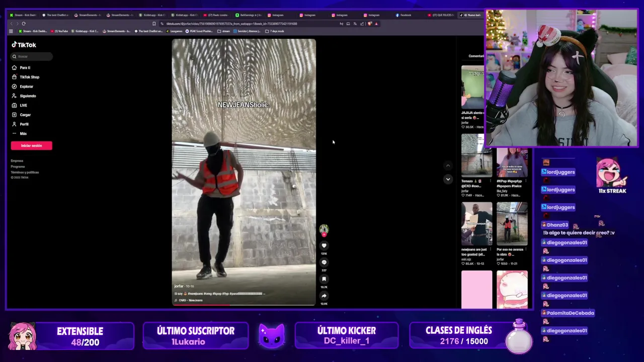Click PalomitaDeCebada username in chat
Screen dimensions: 644x362
[x=571, y=313]
